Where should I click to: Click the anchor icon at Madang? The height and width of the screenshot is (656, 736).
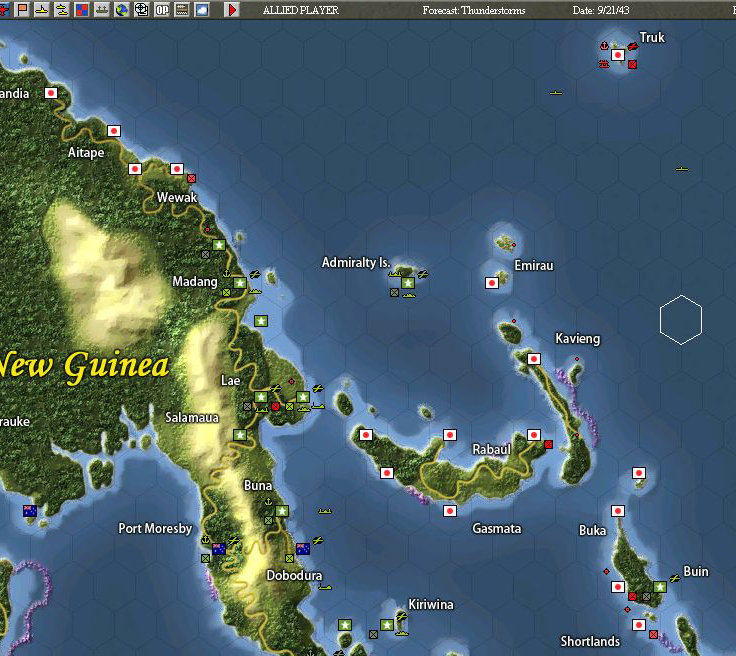tap(226, 274)
